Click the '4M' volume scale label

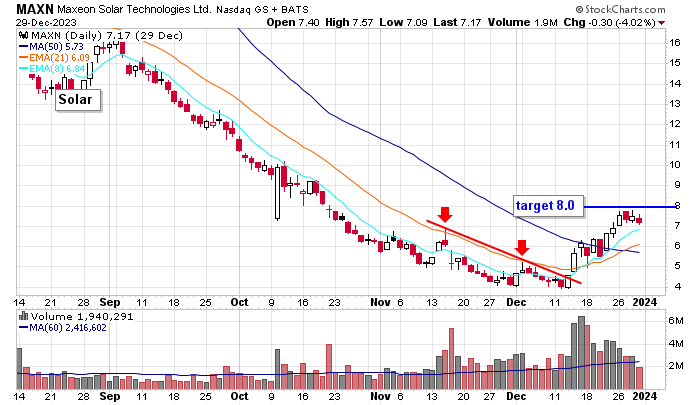click(x=676, y=343)
